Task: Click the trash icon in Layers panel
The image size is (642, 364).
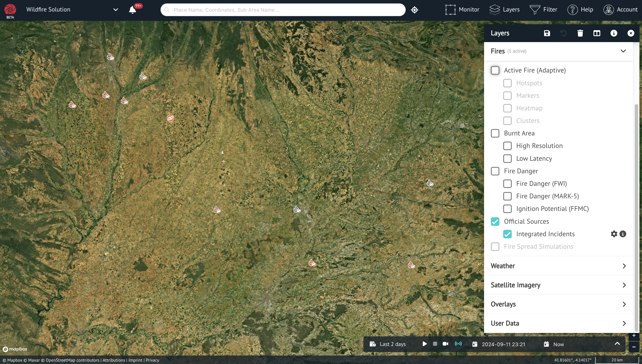Action: tap(580, 33)
